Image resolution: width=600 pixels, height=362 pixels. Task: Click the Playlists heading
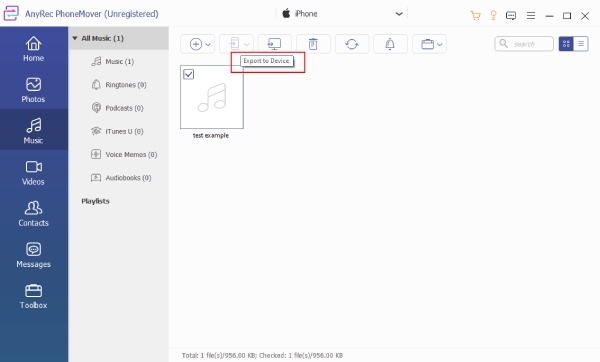pyautogui.click(x=95, y=201)
